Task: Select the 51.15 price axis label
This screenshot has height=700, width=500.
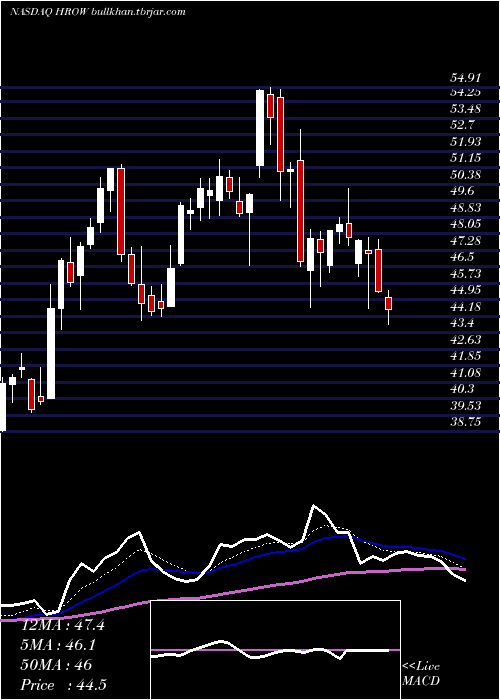Action: click(x=465, y=158)
